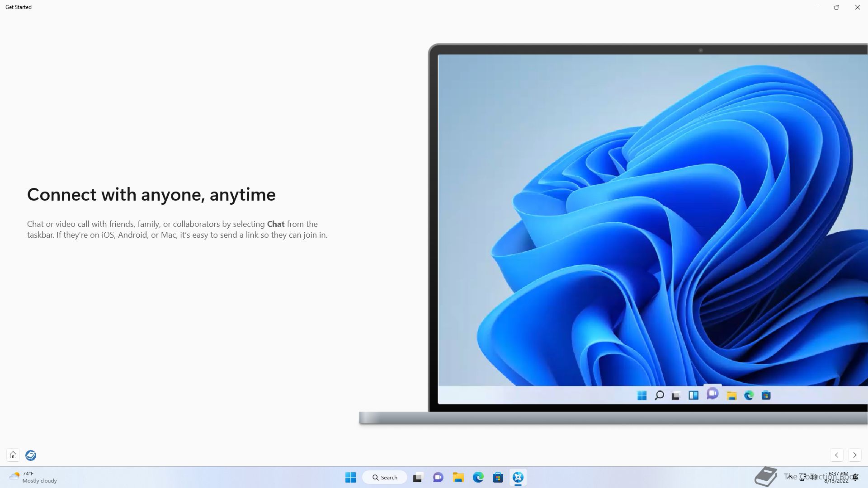The height and width of the screenshot is (488, 868).
Task: Restore down the Get Started window
Action: tap(836, 7)
